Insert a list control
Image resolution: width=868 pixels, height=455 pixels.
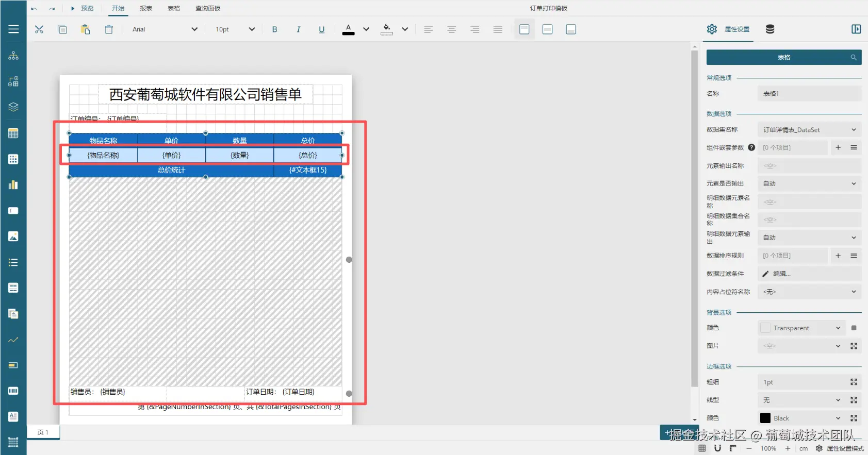tap(13, 262)
